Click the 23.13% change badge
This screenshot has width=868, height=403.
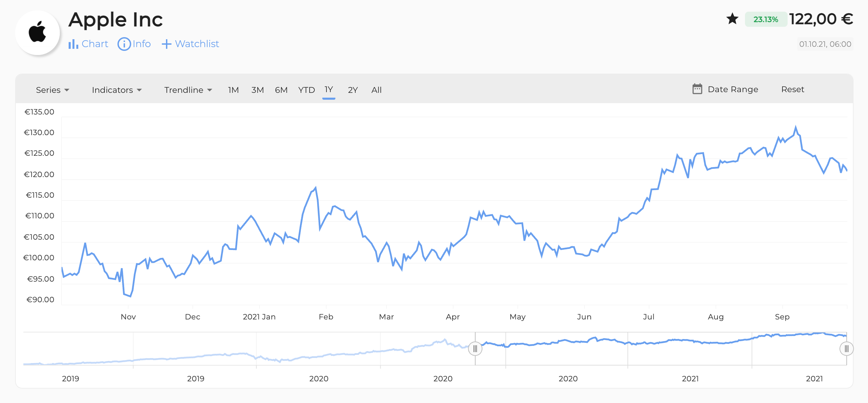tap(766, 19)
